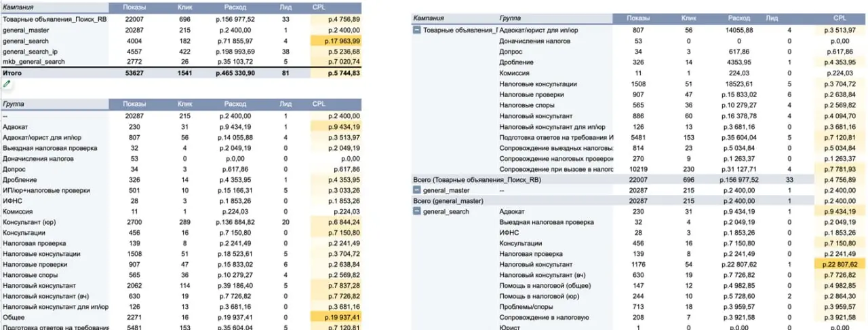Click the Итого total row label
The height and width of the screenshot is (330, 868).
(12, 73)
